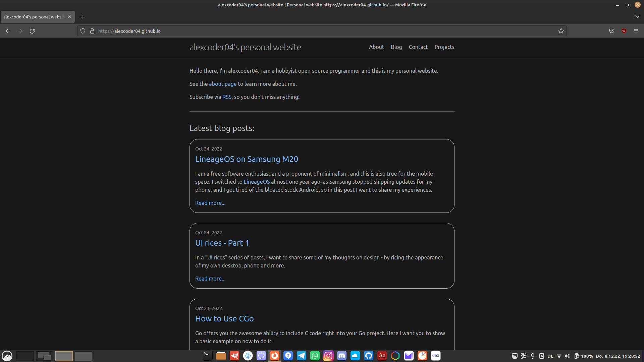Open the RSS feed link
Screen dimensions: 644x362
227,97
